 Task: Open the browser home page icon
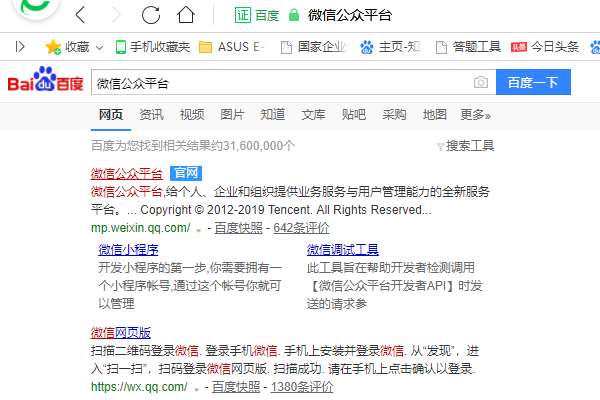186,15
